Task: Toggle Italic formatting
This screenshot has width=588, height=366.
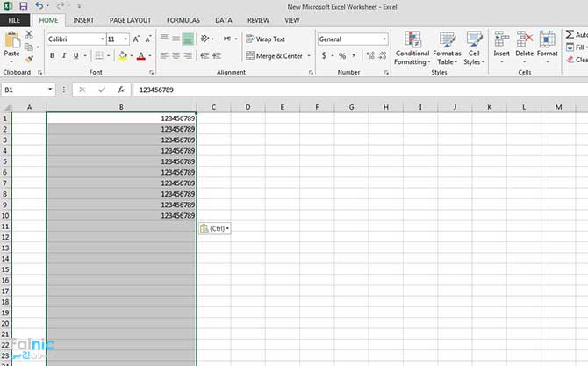Action: point(64,56)
